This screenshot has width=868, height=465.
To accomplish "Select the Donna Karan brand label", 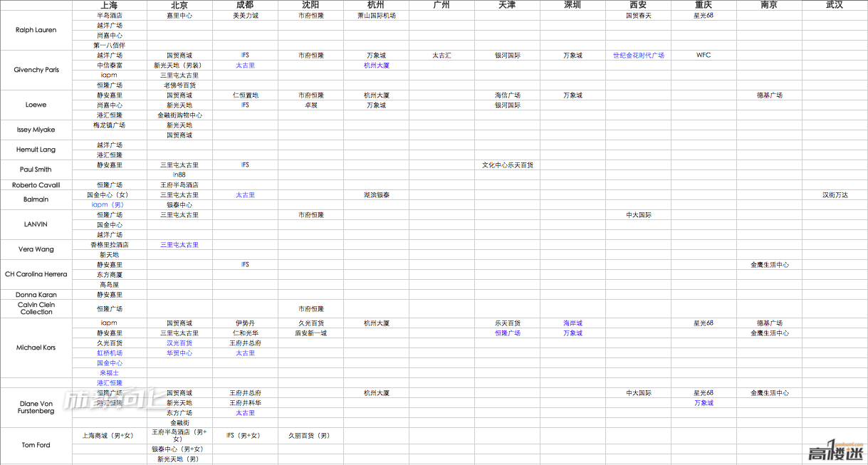I will [36, 294].
